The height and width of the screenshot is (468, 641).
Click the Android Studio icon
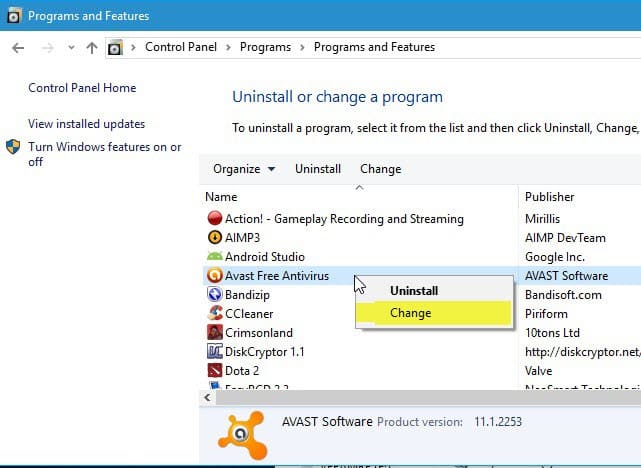click(215, 256)
